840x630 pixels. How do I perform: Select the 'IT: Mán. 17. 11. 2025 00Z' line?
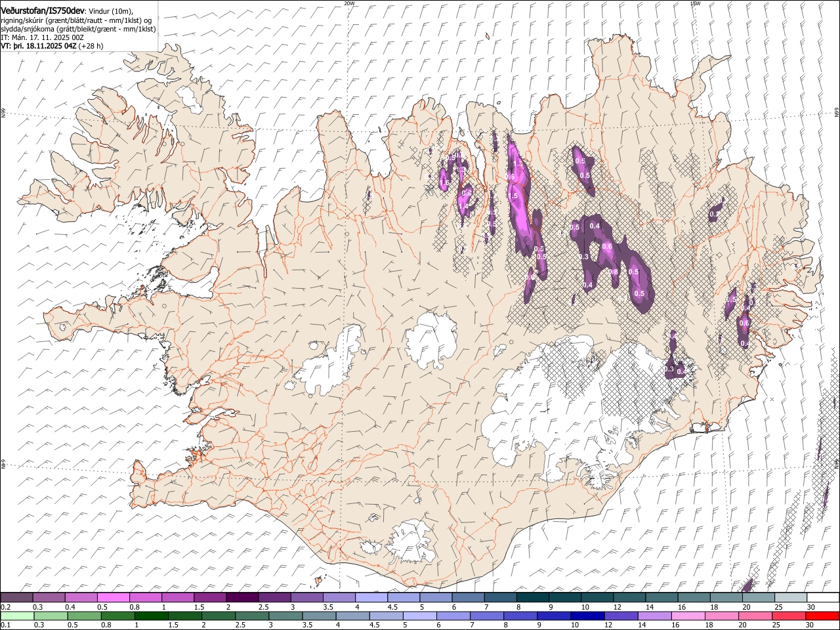43,38
